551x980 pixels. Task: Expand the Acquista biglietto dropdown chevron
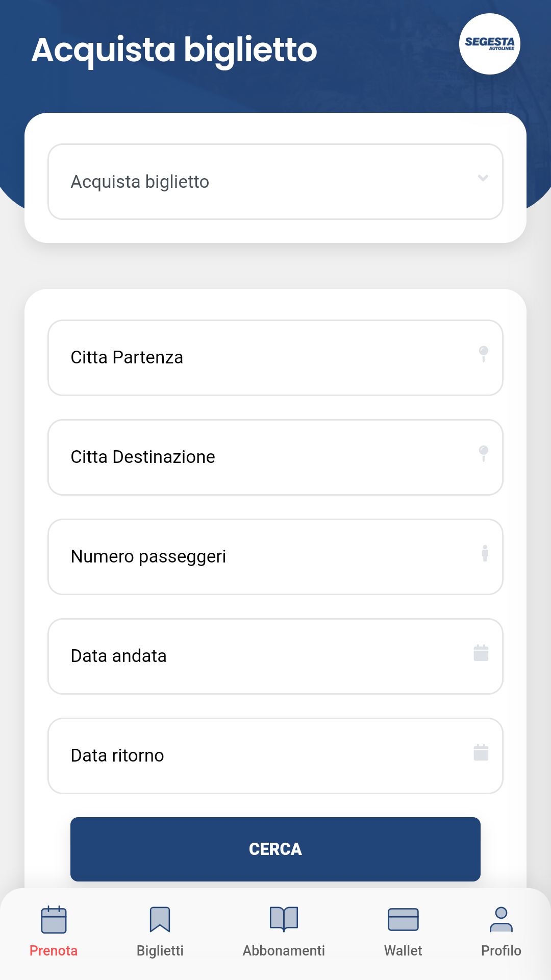(x=483, y=178)
